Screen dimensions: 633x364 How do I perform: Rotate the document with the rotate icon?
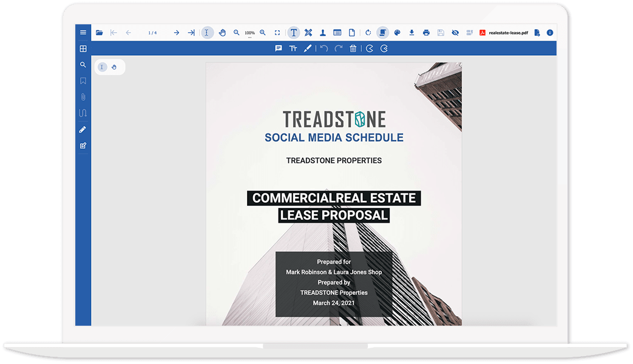(x=368, y=33)
